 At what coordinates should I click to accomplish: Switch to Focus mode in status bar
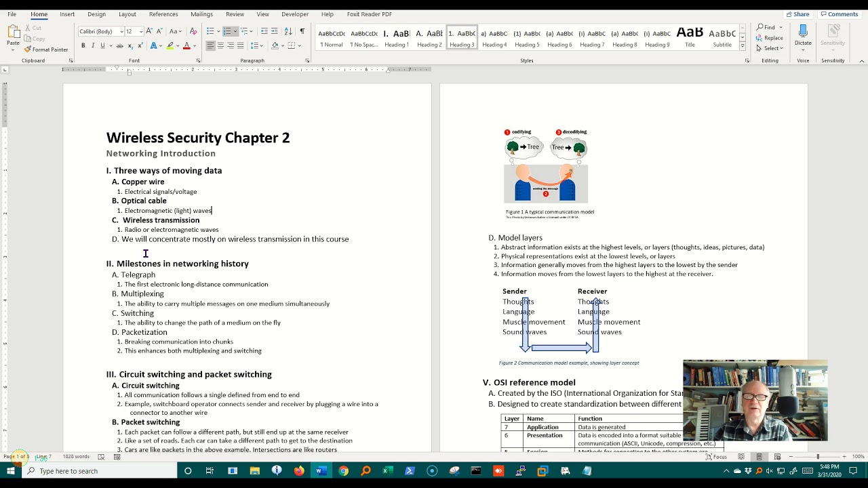tap(716, 457)
